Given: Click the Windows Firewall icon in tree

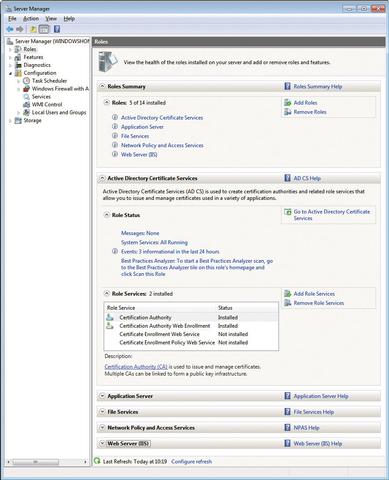Looking at the screenshot, I should pyautogui.click(x=26, y=89).
